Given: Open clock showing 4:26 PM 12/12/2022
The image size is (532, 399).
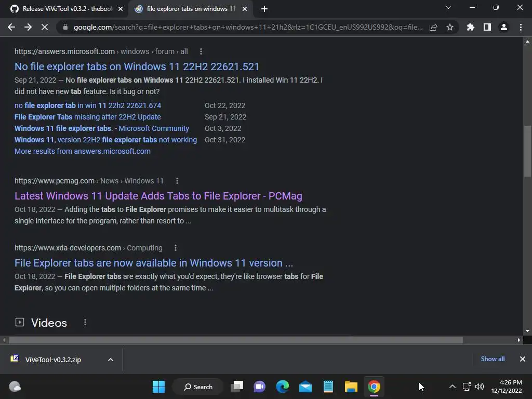Looking at the screenshot, I should pyautogui.click(x=507, y=387).
